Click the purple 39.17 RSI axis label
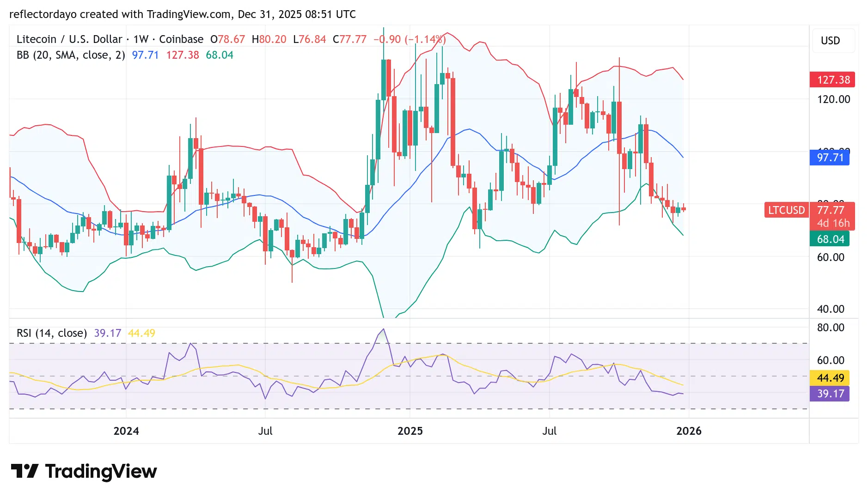868x499 pixels. (x=830, y=394)
